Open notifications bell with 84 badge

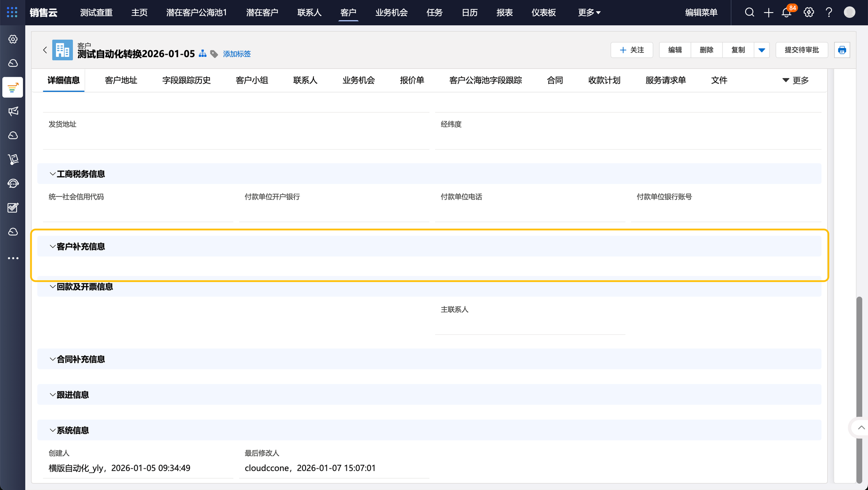(x=786, y=13)
